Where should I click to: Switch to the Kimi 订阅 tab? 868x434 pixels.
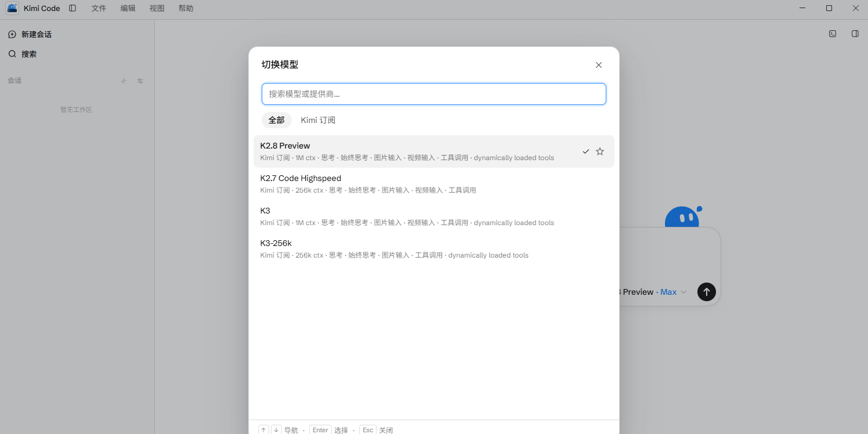point(318,120)
